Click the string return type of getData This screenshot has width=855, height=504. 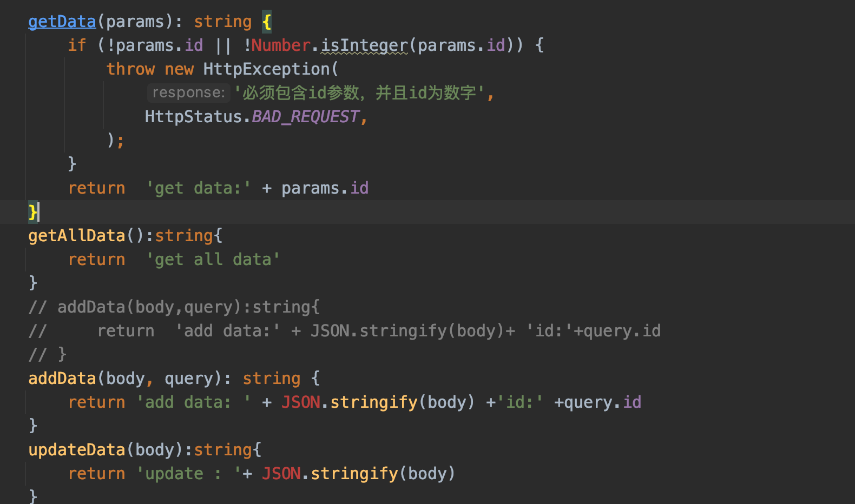click(x=223, y=22)
